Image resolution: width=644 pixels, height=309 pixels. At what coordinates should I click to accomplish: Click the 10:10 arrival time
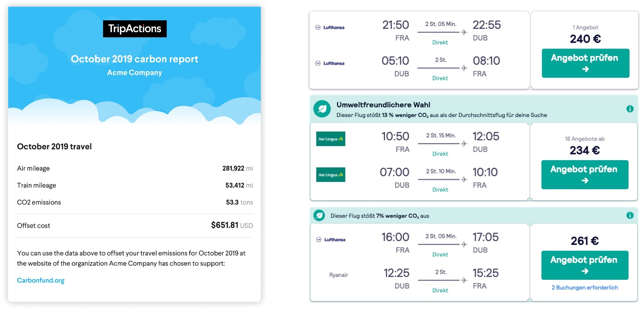(x=485, y=172)
